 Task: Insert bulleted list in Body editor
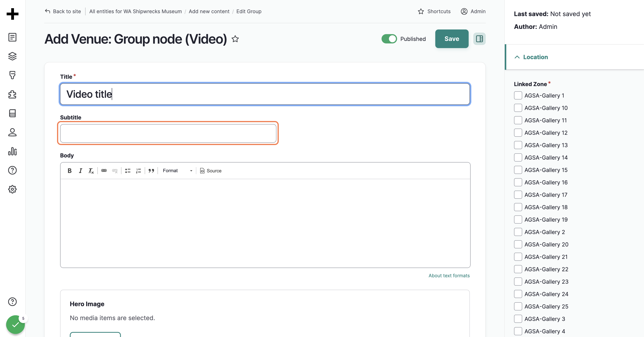pyautogui.click(x=128, y=171)
